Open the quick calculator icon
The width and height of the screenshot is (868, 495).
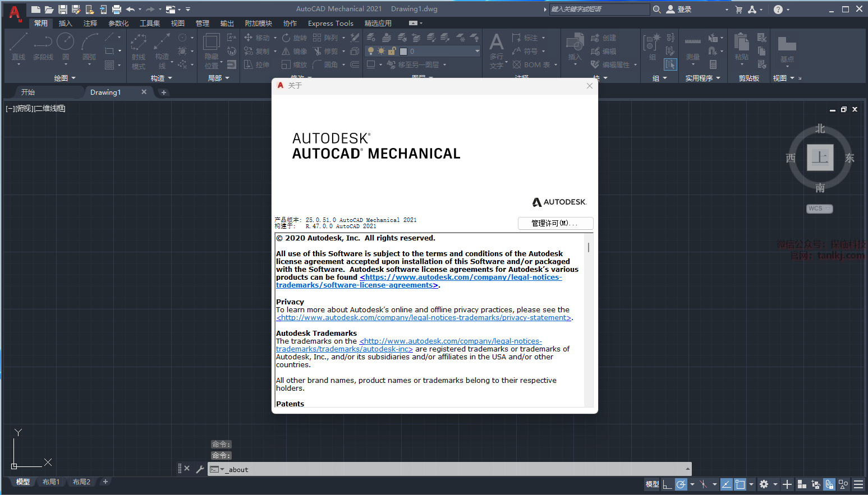coord(713,64)
